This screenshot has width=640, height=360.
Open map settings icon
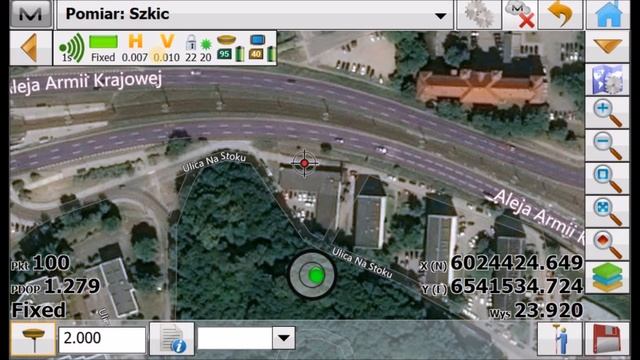tap(607, 80)
